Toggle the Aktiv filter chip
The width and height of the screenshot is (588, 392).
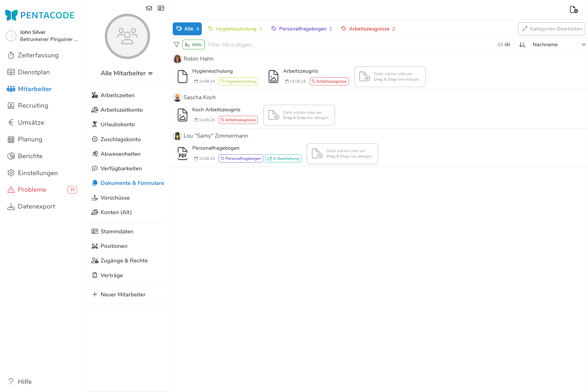194,44
